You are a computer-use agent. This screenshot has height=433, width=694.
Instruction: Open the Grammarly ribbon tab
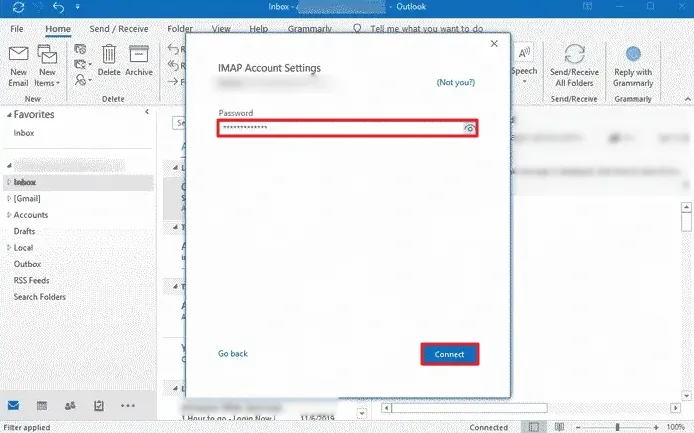310,29
